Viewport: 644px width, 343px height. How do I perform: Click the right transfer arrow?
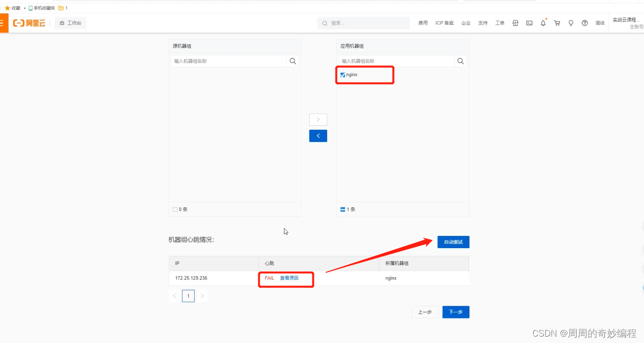click(318, 119)
